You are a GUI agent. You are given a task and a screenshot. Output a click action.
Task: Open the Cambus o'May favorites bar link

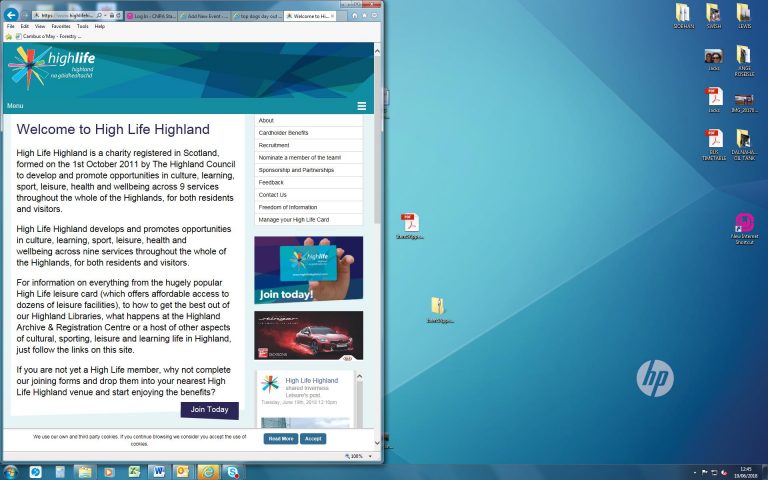coord(48,37)
